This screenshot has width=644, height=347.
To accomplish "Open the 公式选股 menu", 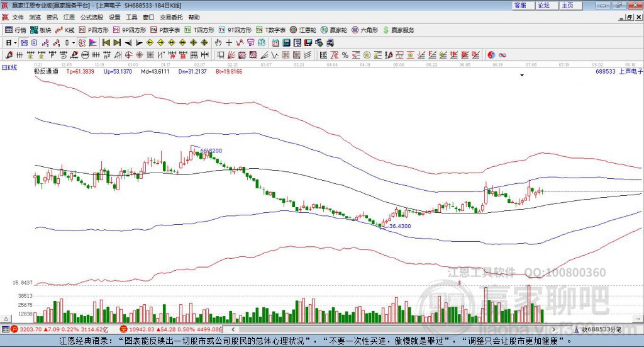I will point(92,17).
